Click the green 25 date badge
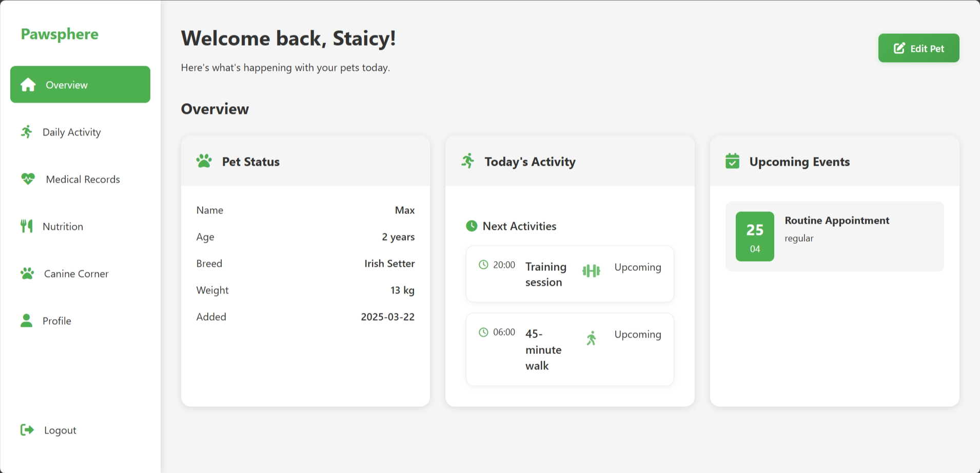Screen dimensions: 980x473 [754, 236]
